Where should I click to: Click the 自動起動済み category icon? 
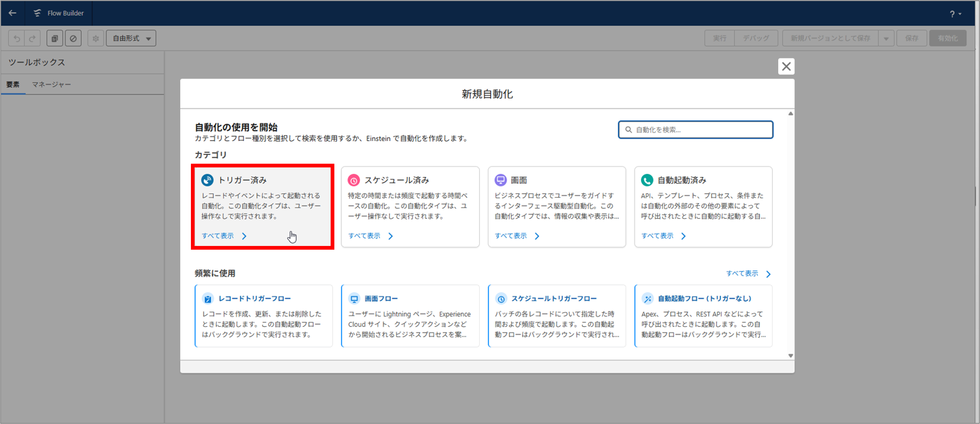[x=647, y=180]
